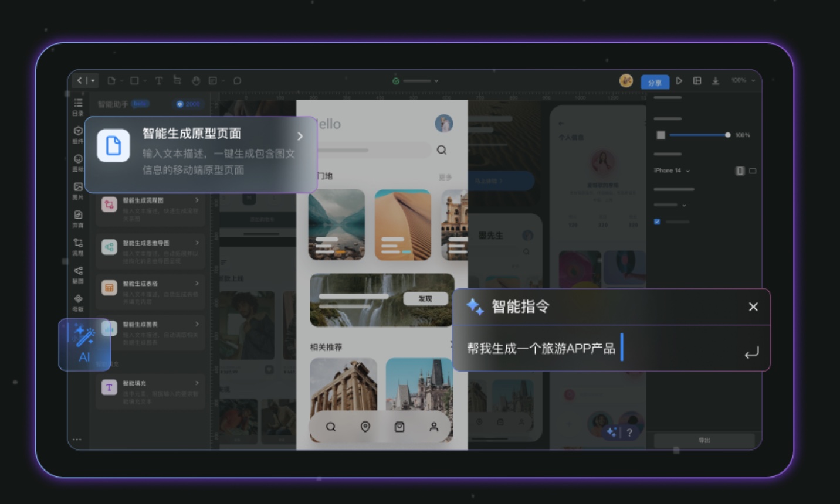Image resolution: width=840 pixels, height=504 pixels.
Task: Click the three-dots more icon in sidebar
Action: pos(77,439)
